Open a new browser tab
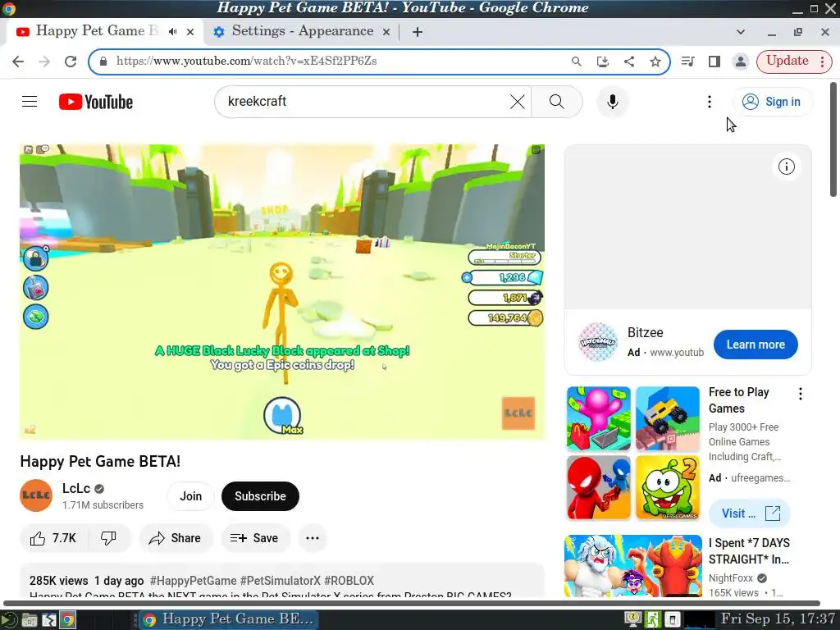This screenshot has height=630, width=840. coord(418,32)
